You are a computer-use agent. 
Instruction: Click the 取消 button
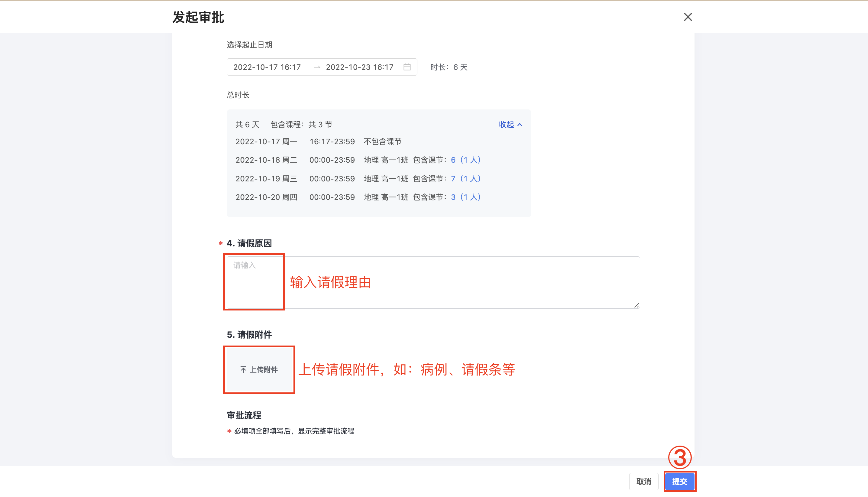click(x=643, y=482)
